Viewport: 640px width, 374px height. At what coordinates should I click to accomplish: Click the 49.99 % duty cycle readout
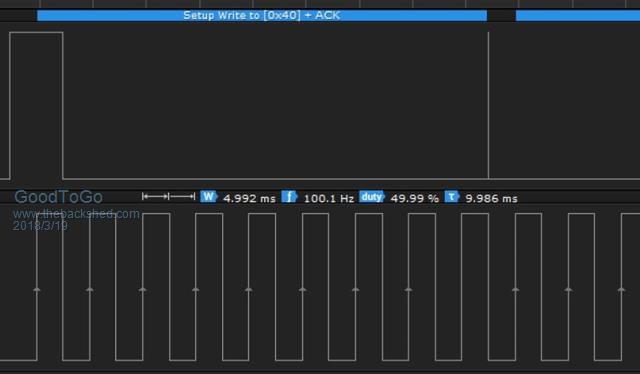click(415, 199)
